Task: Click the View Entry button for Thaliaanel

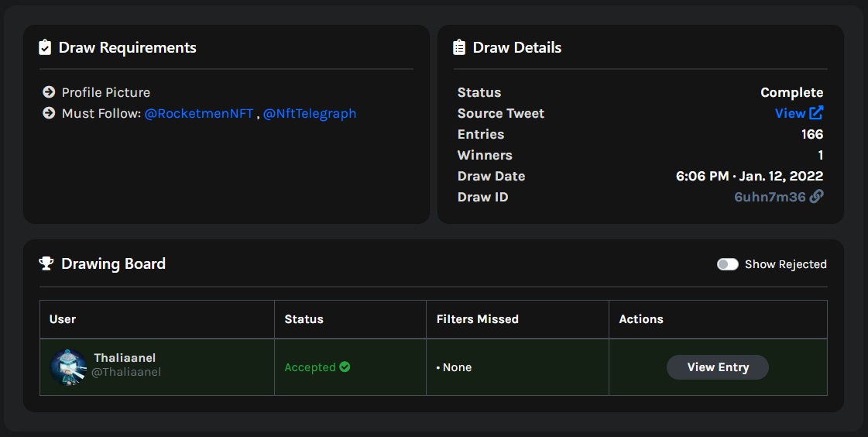Action: (x=718, y=367)
